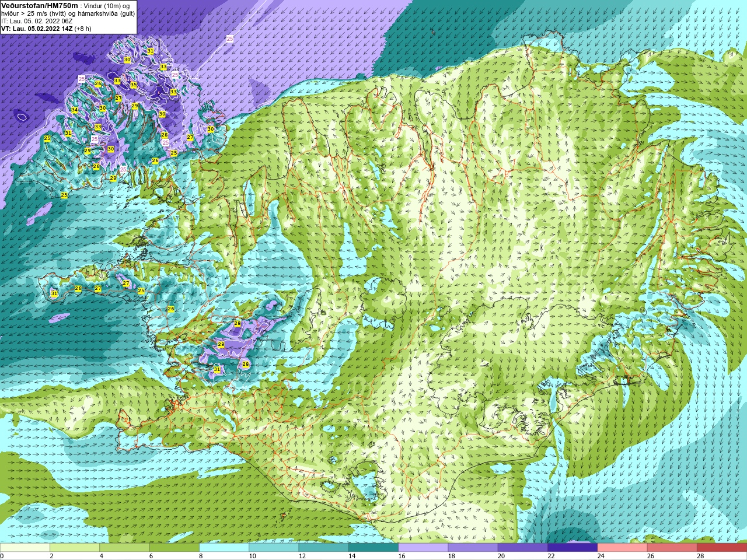
Task: Click the Veðurstofan/HM750m title text
Action: click(x=40, y=5)
